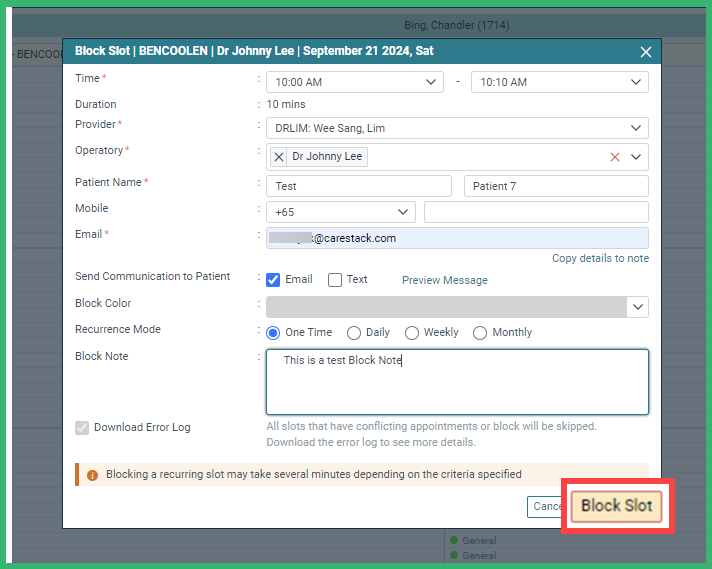Screen dimensions: 712x569
Task: Click the empty Mobile number field
Action: [x=536, y=212]
